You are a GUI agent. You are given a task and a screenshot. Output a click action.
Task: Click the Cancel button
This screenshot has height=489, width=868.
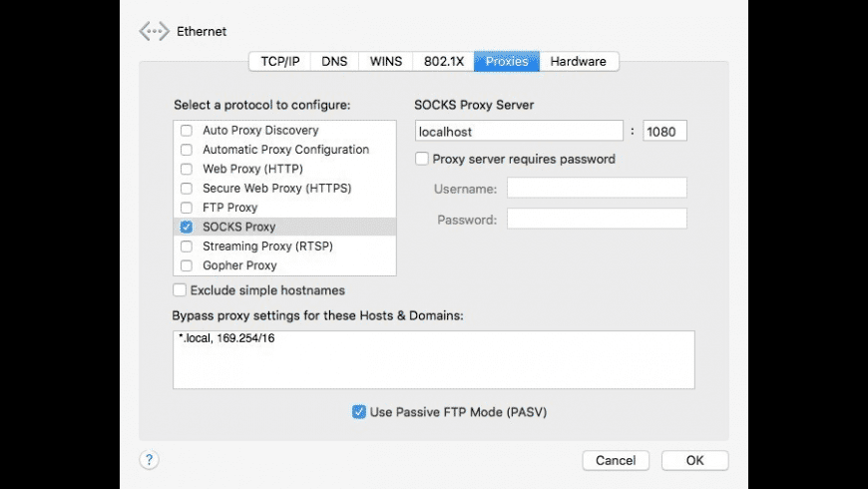pos(616,460)
